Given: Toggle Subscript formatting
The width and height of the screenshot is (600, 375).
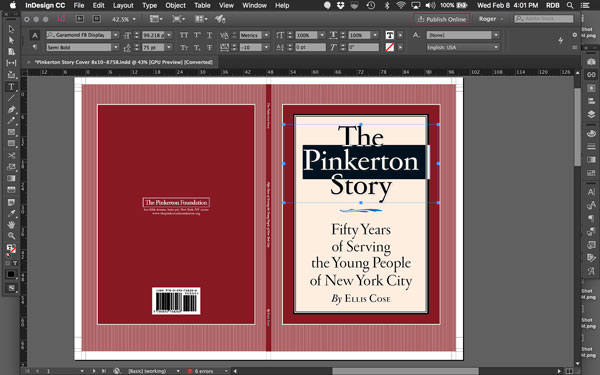Looking at the screenshot, I should click(x=197, y=47).
